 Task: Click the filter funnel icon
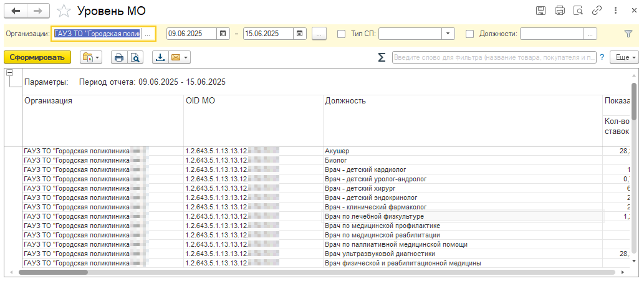click(x=628, y=34)
